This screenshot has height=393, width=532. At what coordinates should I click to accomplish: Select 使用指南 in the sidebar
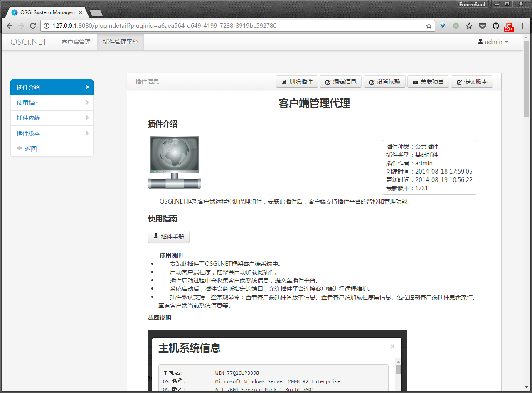tap(52, 103)
